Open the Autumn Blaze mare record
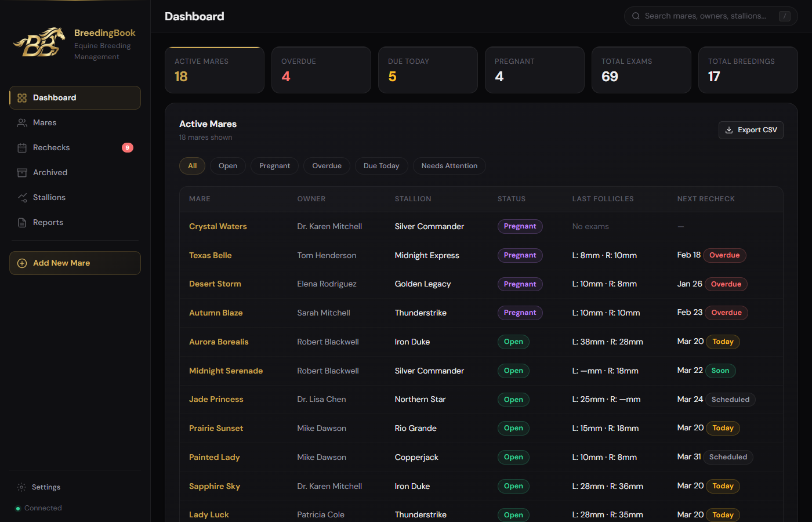 click(216, 313)
